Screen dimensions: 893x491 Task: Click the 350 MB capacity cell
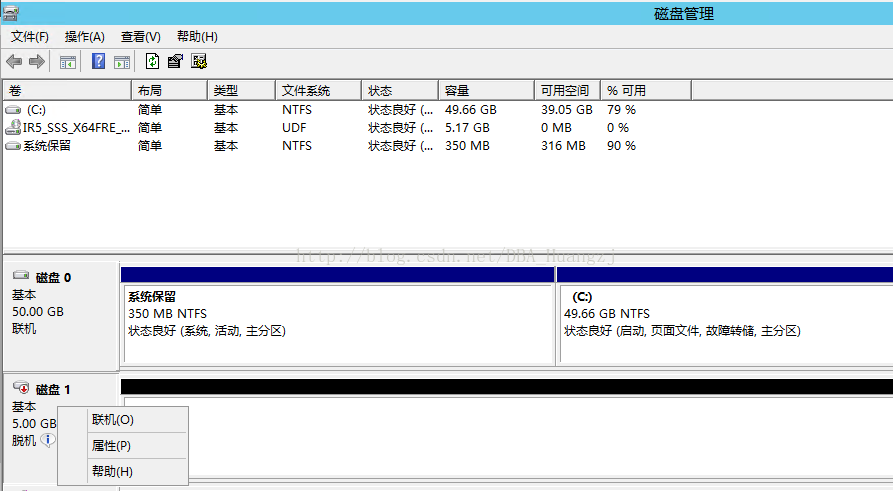[x=468, y=146]
